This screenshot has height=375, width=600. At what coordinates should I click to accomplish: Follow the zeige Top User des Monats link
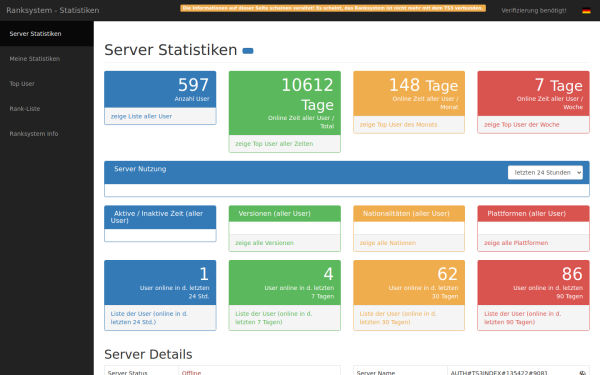pos(398,125)
